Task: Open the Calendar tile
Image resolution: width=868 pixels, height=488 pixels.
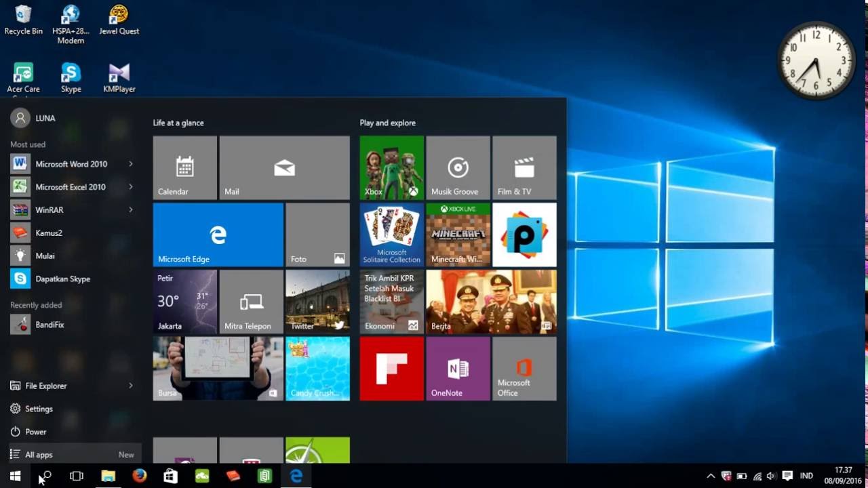Action: pyautogui.click(x=185, y=168)
